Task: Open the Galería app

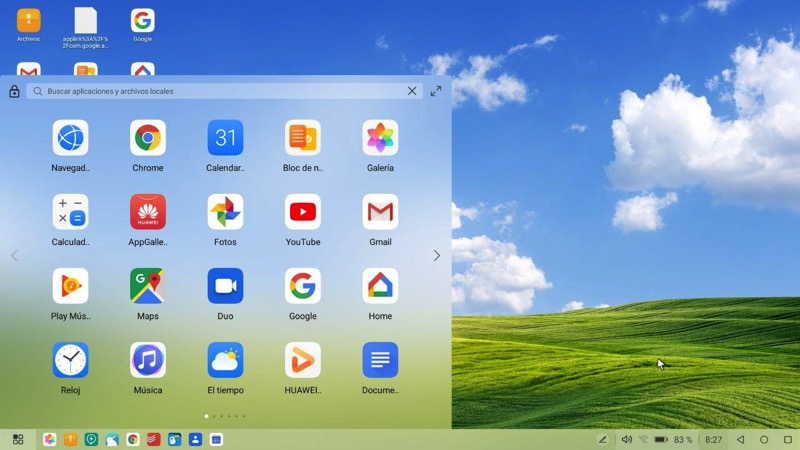Action: 381,138
